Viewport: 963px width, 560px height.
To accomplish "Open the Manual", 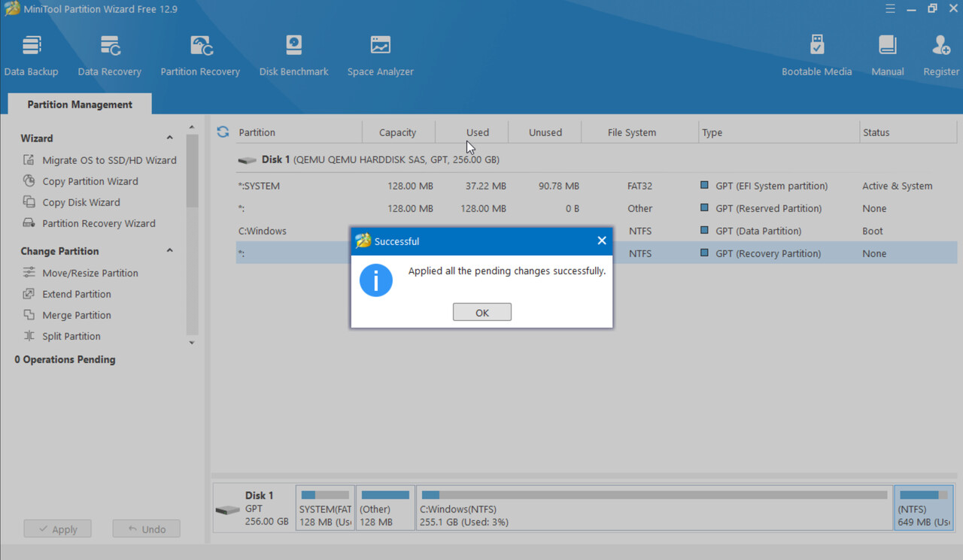I will (x=888, y=56).
